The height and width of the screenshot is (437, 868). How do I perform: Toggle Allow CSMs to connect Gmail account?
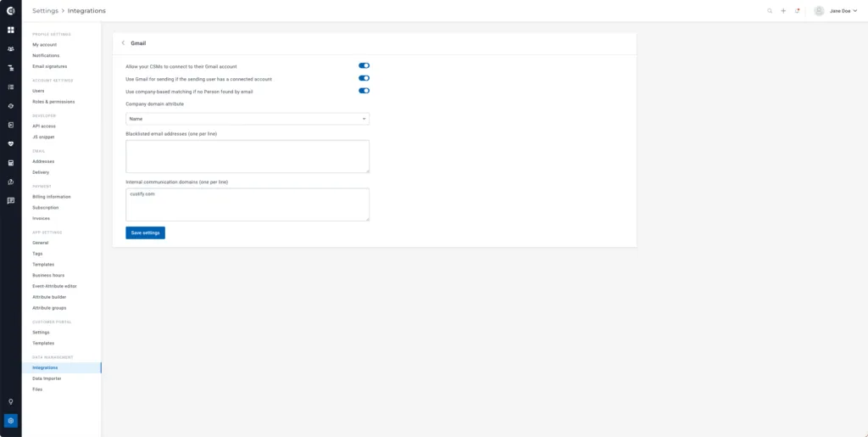coord(364,66)
